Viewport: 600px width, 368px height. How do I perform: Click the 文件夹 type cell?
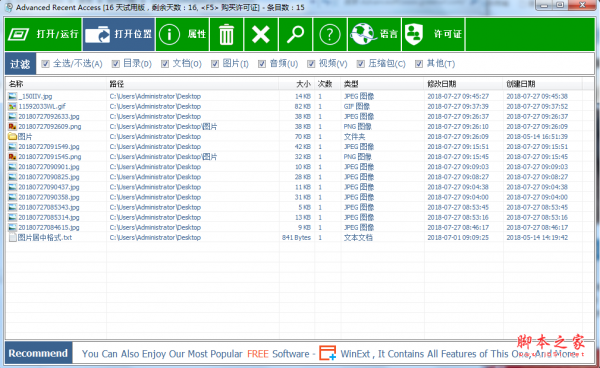point(354,137)
